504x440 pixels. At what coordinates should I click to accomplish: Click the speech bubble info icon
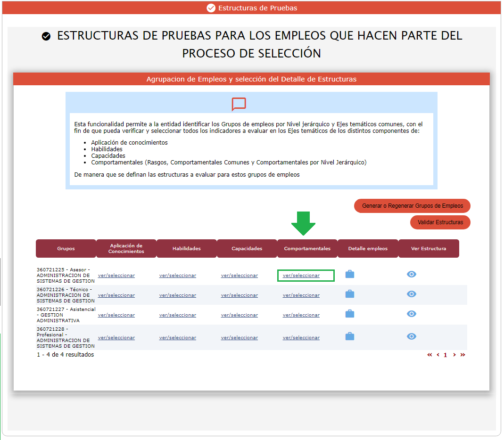click(239, 104)
